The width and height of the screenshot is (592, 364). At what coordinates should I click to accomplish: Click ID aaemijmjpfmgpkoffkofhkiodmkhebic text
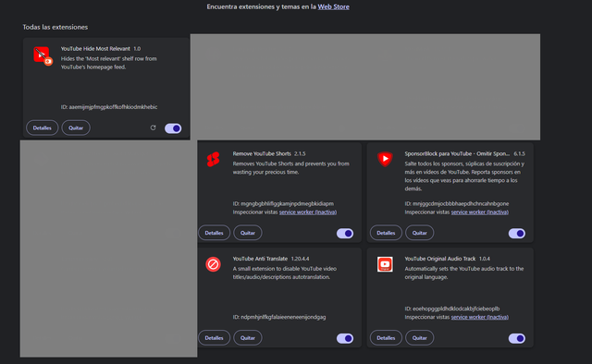click(109, 107)
